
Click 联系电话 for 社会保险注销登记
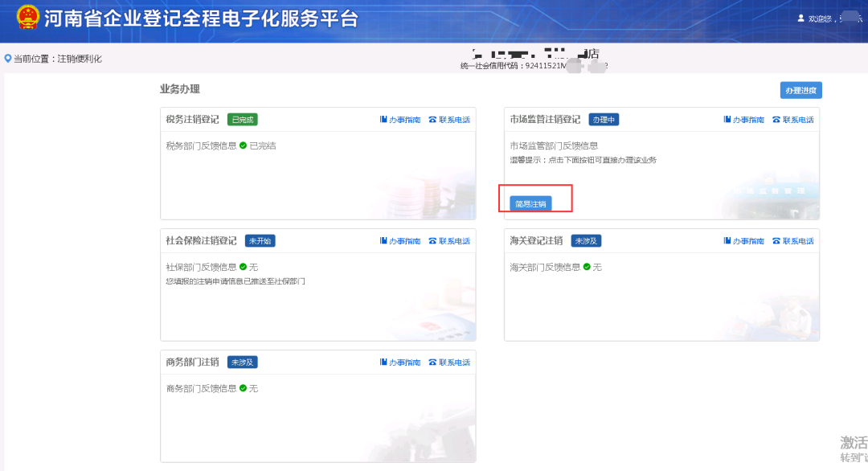[x=448, y=241]
